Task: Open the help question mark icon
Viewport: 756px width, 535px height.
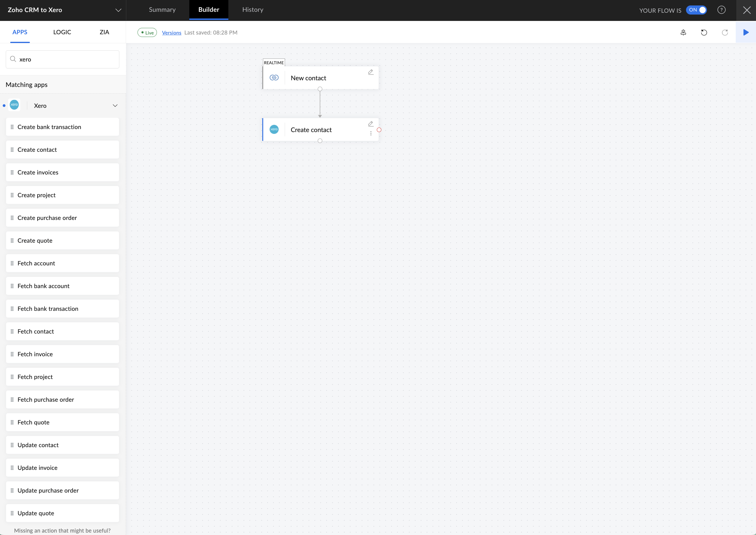Action: tap(722, 10)
